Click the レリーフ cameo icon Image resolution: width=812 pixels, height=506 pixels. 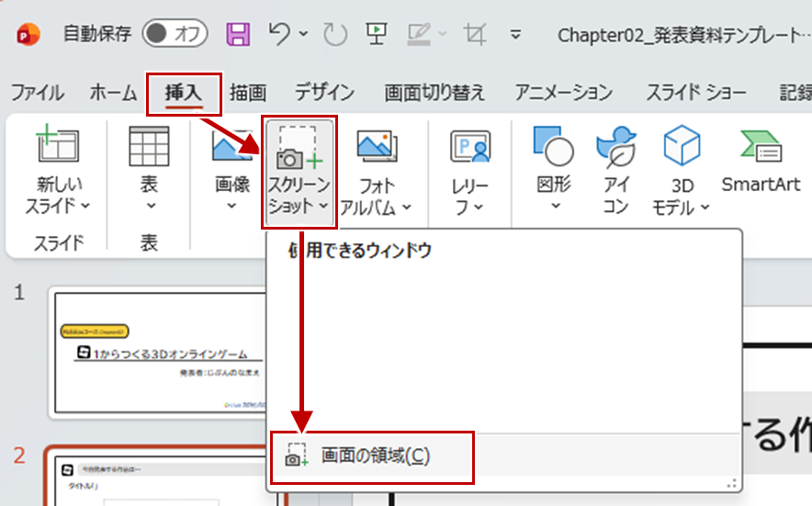[x=470, y=147]
